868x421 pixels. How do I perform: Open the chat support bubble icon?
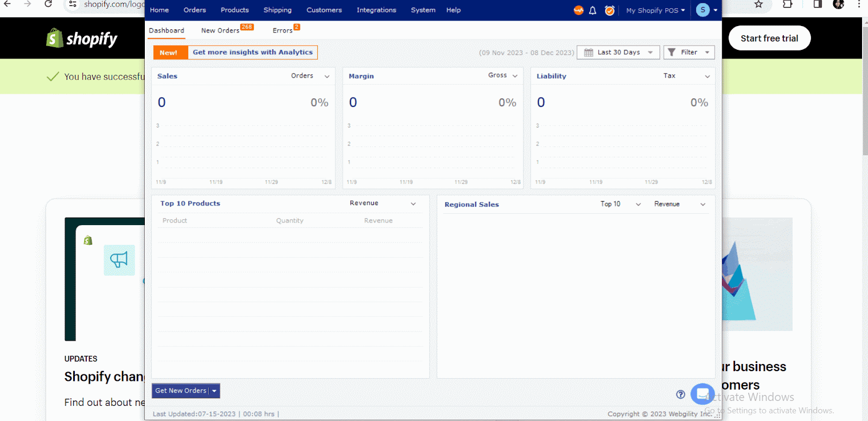tap(703, 394)
